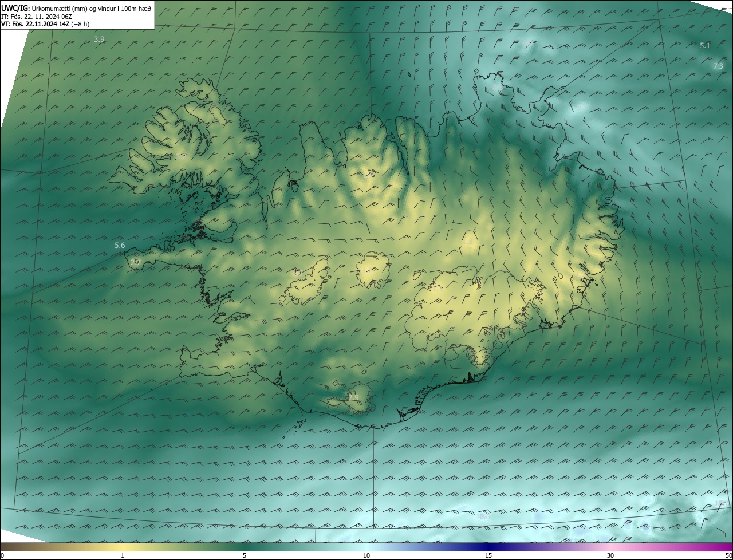Screen dimensions: 733x560
Task: Click the 7.3 value on the map
Action: [718, 66]
